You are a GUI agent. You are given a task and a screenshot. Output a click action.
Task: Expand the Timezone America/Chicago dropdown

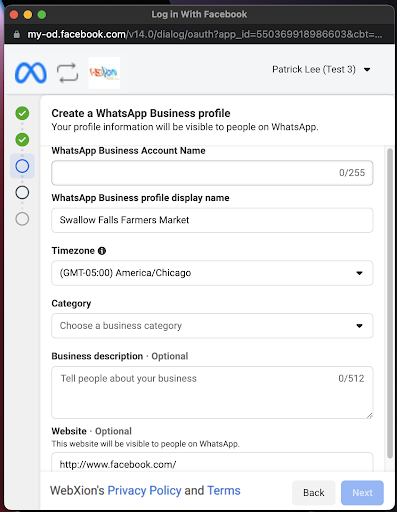coord(212,273)
